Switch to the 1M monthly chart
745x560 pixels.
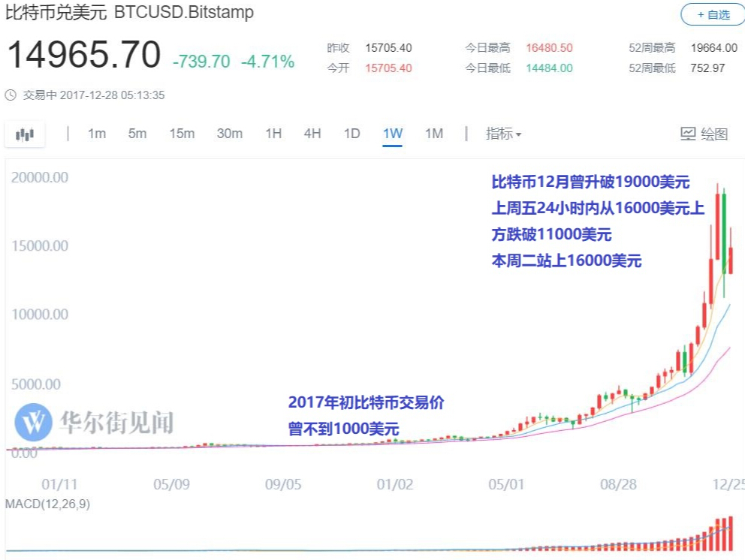(434, 134)
